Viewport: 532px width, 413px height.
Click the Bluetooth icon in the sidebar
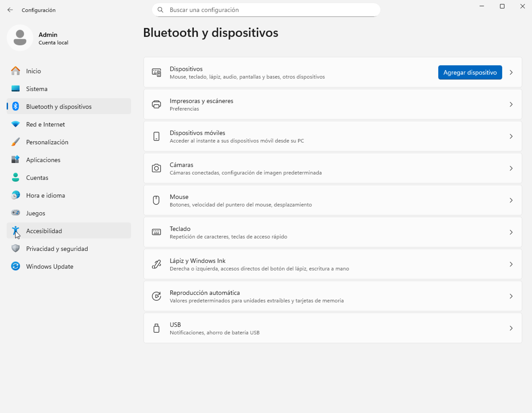16,106
